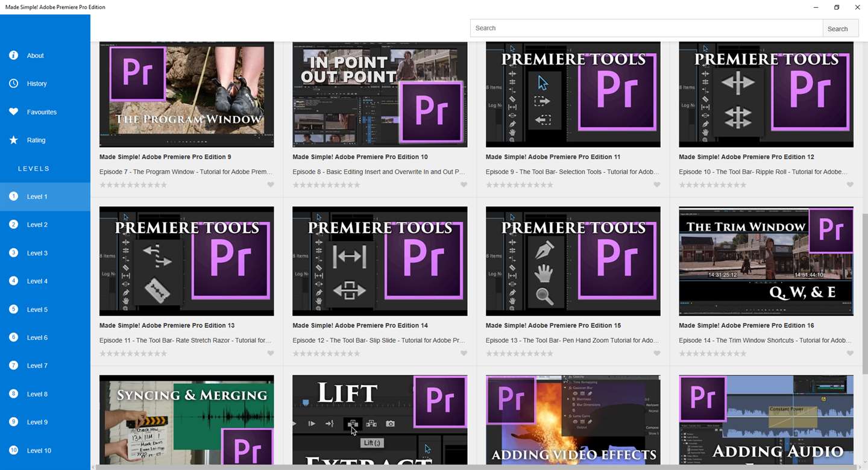Click title 'Made Simple! Adobe Premiere Pro Edition 10'
Screen dimensions: 868x470
360,157
